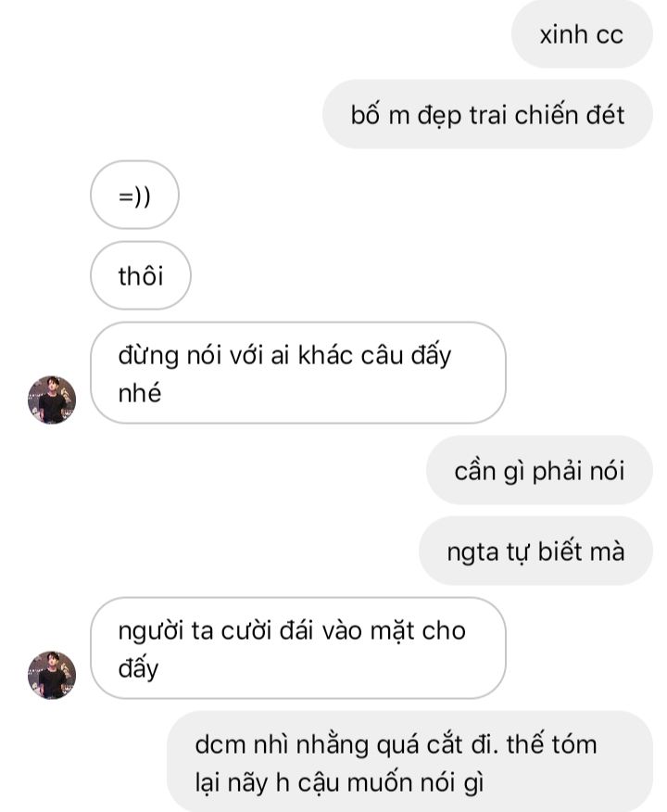The image size is (667, 812).
Task: Tap the "bố m đẹp trai chiến đét" bubble
Action: [487, 114]
